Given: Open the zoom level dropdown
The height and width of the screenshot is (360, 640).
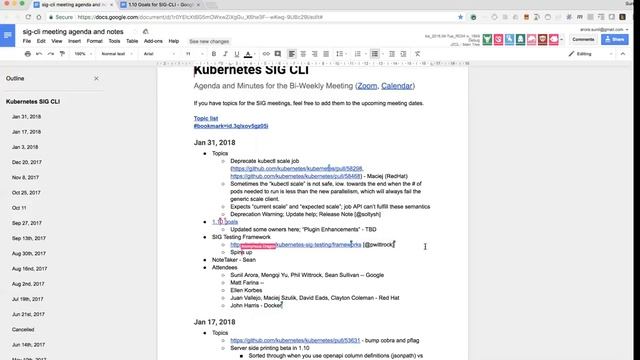Looking at the screenshot, I should click(x=83, y=54).
